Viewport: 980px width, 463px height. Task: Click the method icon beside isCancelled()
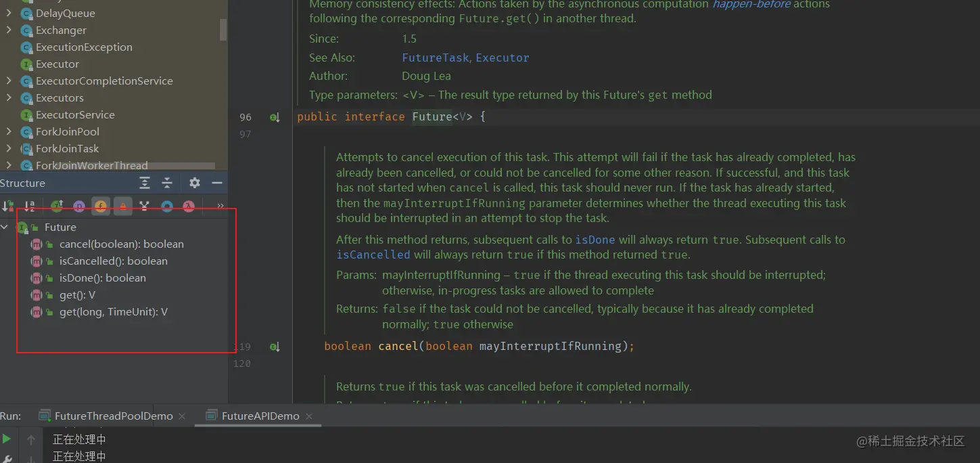click(37, 261)
